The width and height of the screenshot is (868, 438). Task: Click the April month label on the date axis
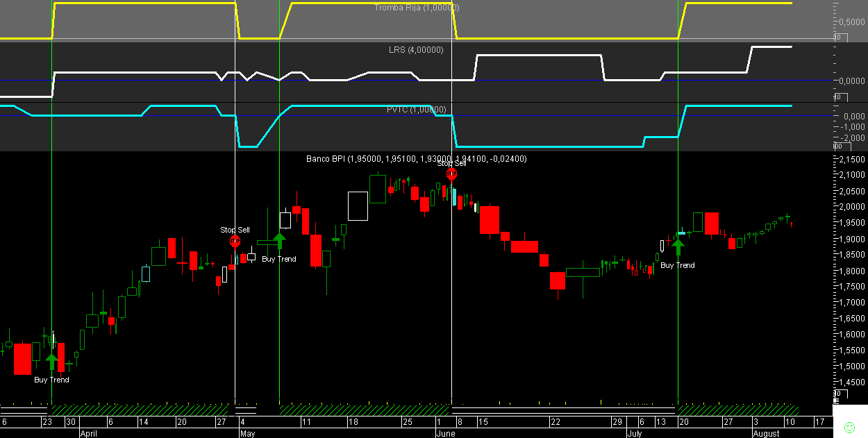tap(88, 433)
